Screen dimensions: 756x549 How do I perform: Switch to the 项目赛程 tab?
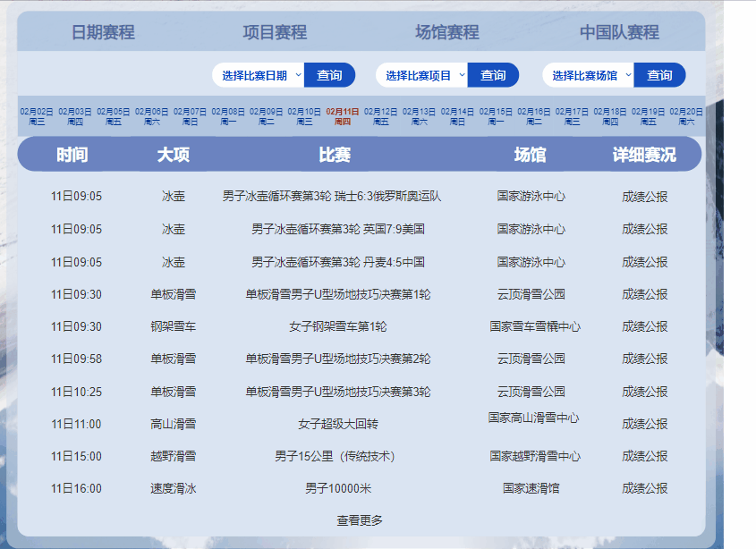[x=275, y=32]
